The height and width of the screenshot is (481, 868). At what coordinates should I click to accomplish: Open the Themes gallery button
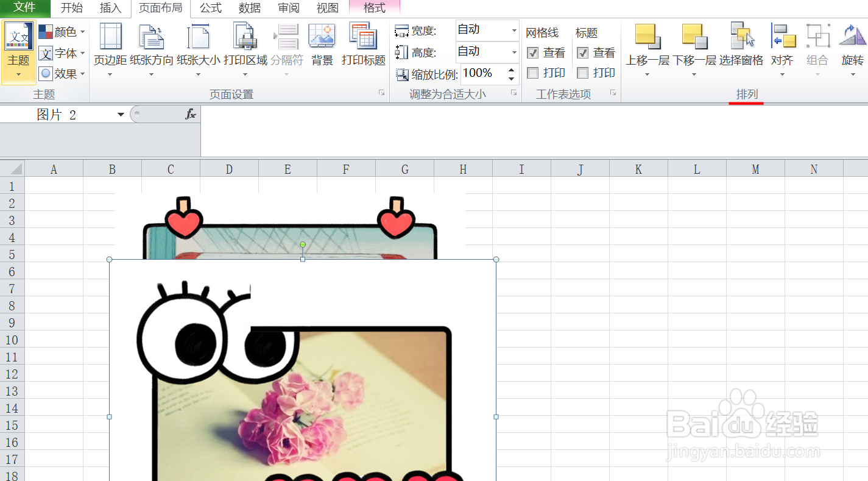19,51
